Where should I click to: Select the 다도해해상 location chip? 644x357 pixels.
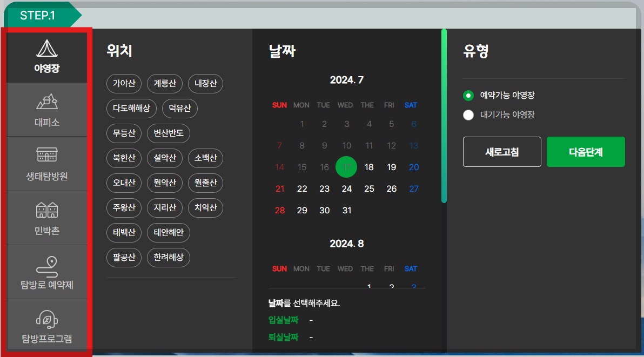131,109
